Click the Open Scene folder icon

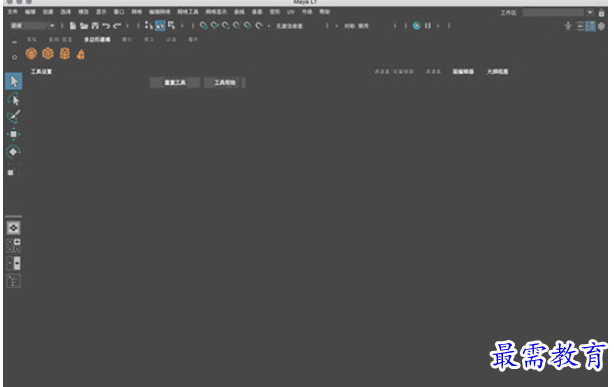click(x=84, y=26)
